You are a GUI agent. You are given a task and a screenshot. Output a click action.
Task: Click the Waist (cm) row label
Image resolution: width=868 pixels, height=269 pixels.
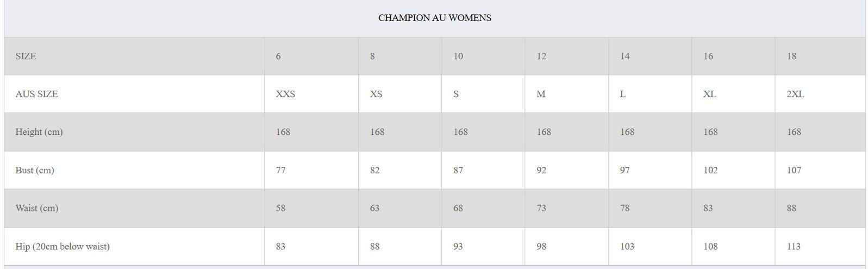pos(37,208)
